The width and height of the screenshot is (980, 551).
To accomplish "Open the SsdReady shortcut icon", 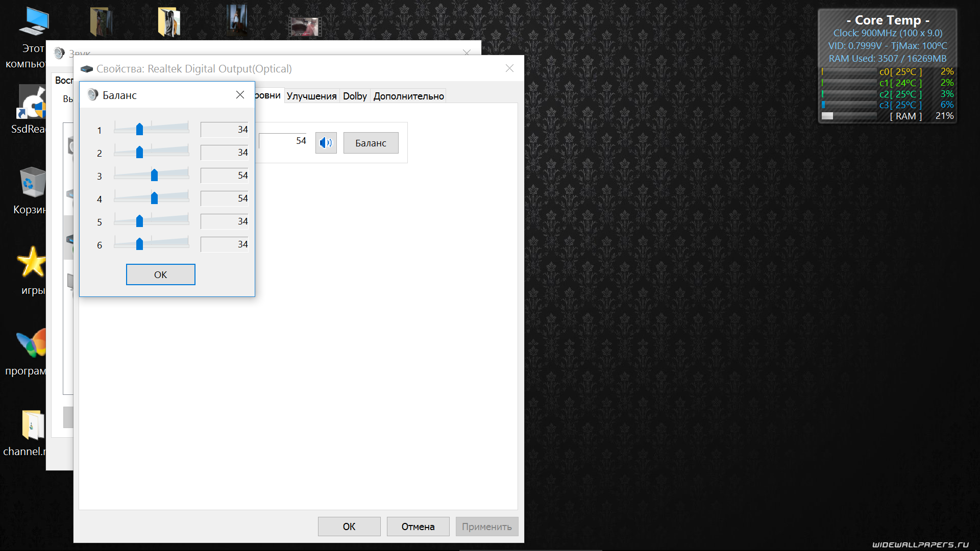I will [32, 102].
